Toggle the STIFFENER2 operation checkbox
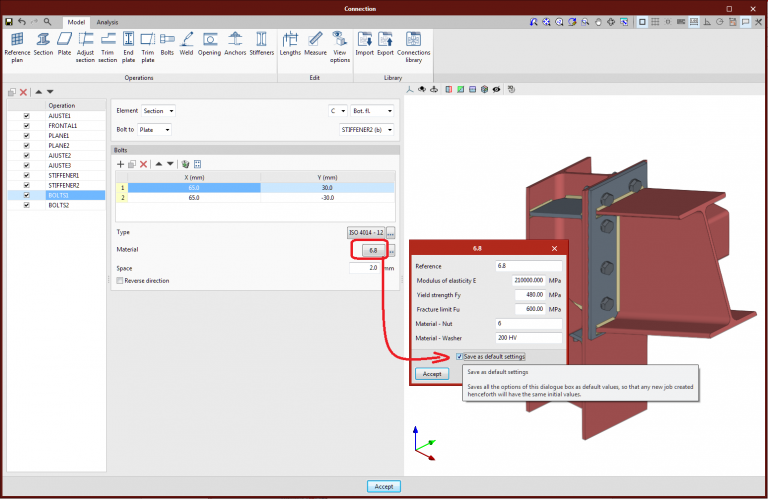This screenshot has width=768, height=499. click(x=26, y=185)
